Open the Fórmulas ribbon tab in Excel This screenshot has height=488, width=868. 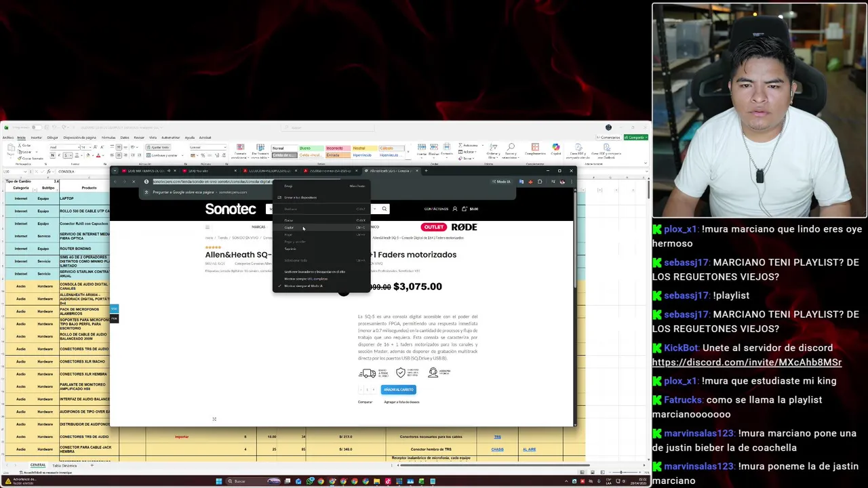(108, 138)
